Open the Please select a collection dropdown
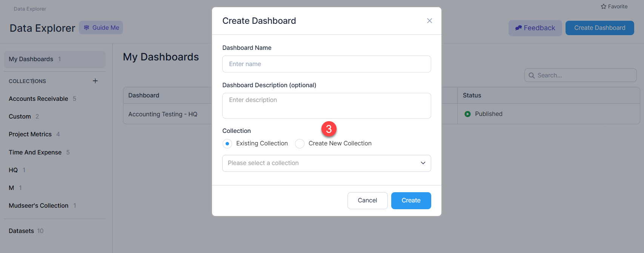 [327, 163]
